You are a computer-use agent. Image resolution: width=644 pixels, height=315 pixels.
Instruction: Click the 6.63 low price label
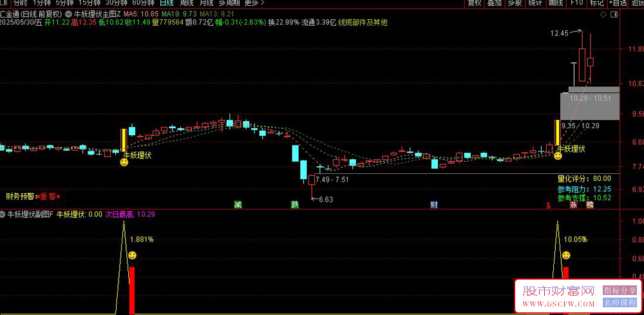coord(326,200)
